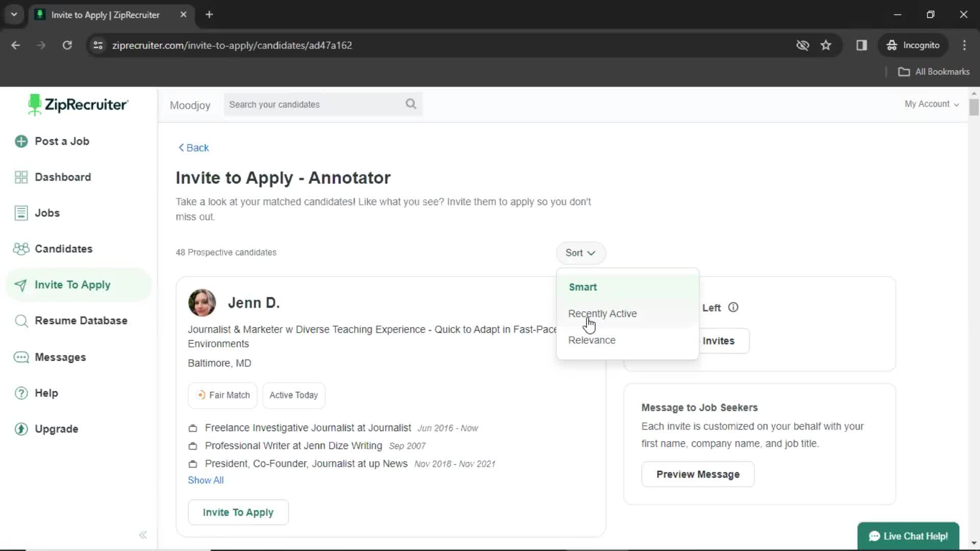
Task: Open Messages sidebar icon
Action: (21, 357)
